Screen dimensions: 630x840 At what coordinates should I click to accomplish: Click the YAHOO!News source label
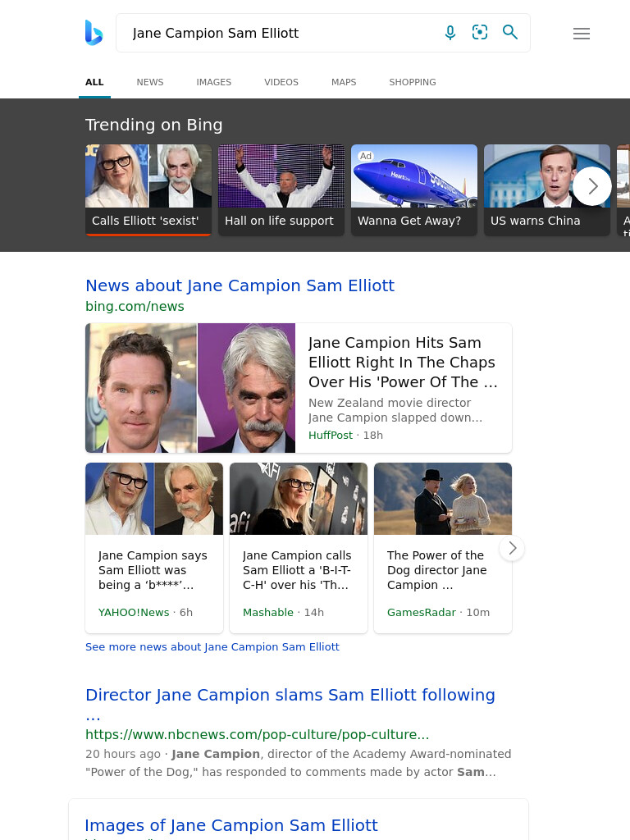tap(134, 612)
